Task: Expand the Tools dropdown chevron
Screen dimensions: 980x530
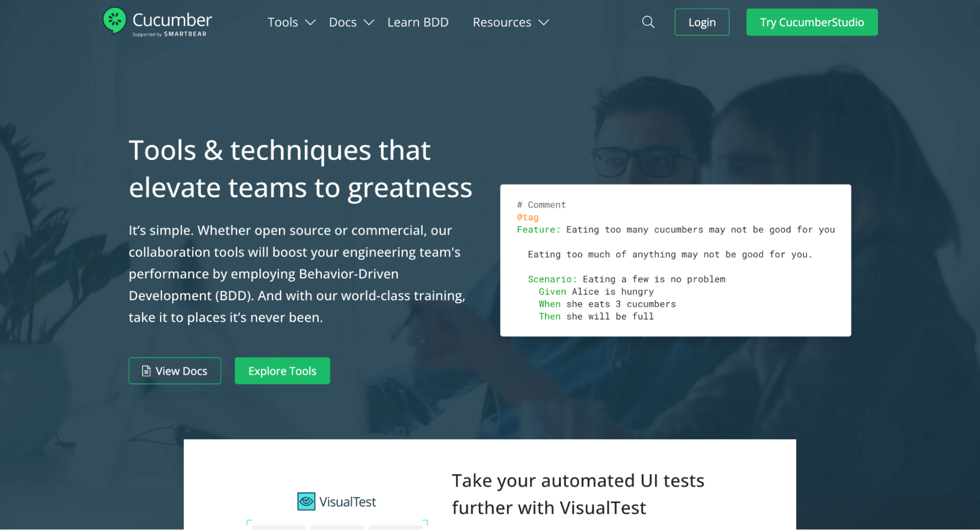Action: pos(310,23)
